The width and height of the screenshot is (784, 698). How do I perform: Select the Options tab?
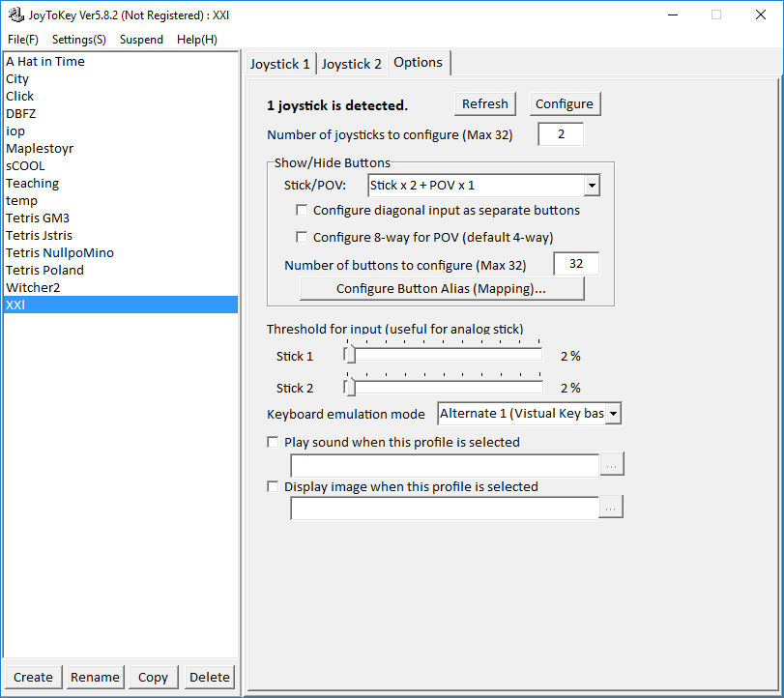pyautogui.click(x=419, y=63)
